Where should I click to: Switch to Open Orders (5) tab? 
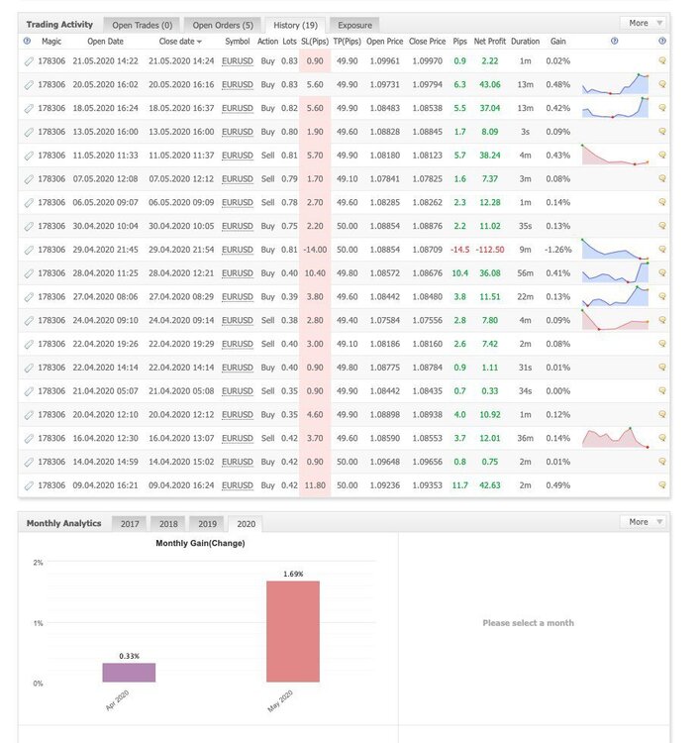pos(223,25)
